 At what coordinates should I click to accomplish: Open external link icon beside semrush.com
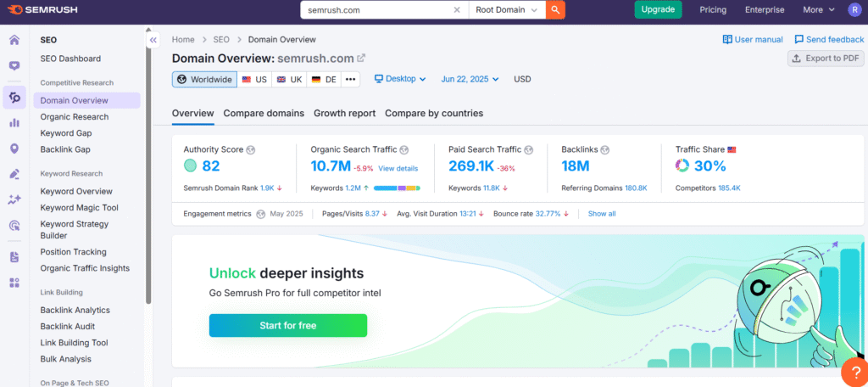[x=361, y=58]
